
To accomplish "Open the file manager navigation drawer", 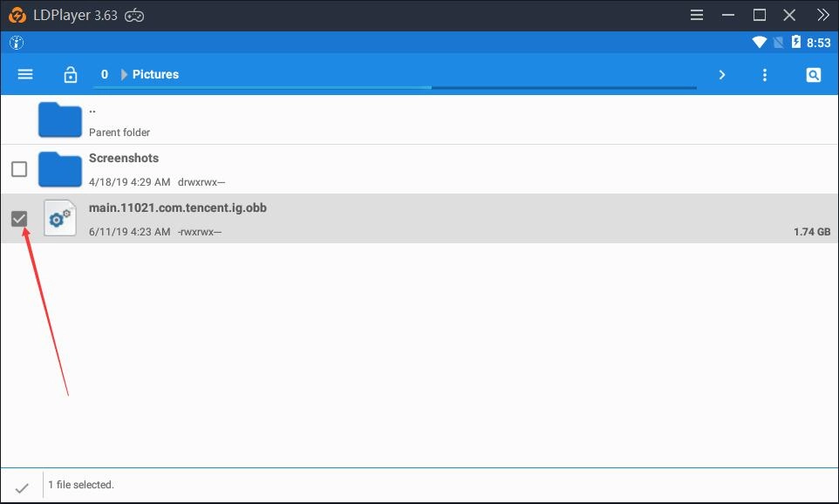I will [24, 74].
